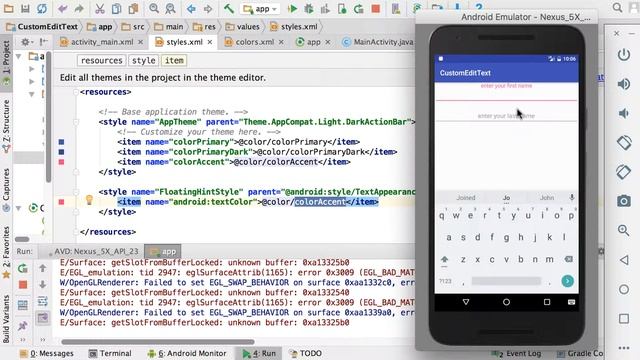Click the yellow intention lightbulb
640x360 pixels.
(89, 200)
